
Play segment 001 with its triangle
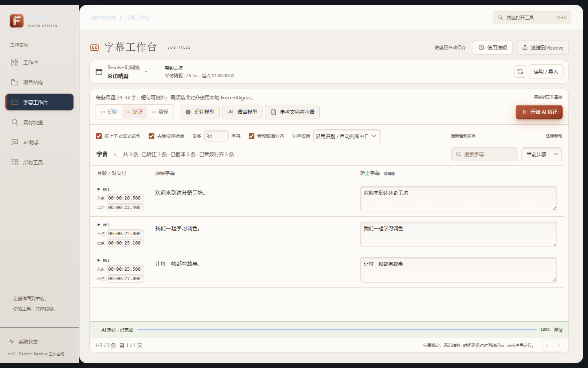(99, 189)
